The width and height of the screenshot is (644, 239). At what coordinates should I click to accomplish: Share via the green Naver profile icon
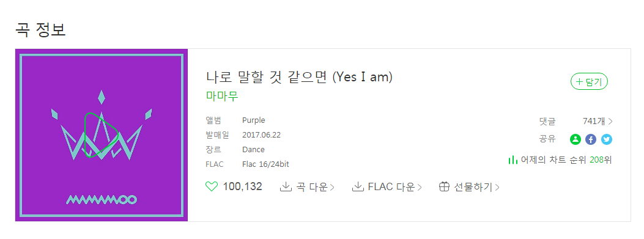click(x=575, y=139)
